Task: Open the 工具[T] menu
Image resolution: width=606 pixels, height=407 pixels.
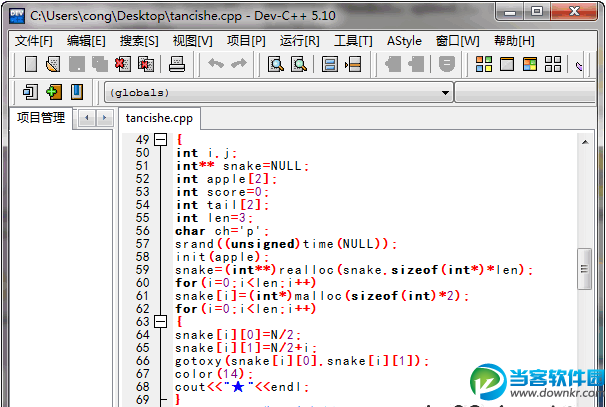Action: [x=352, y=41]
